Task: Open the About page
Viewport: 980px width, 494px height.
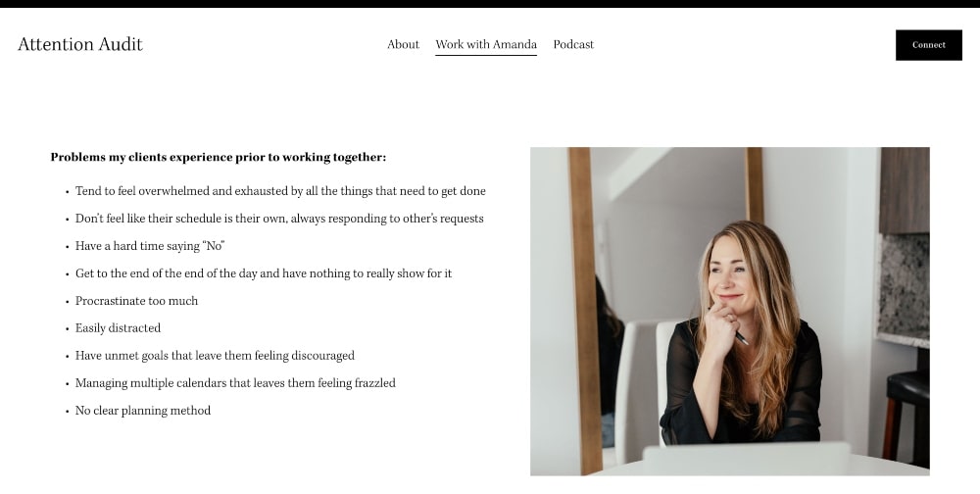Action: 403,44
